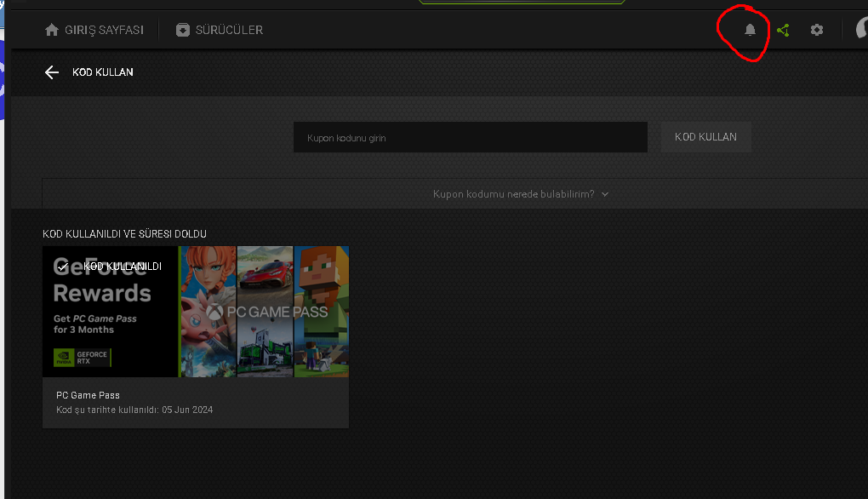
Task: Click the drivers icon next to SÜRÜCÜLER
Action: pyautogui.click(x=183, y=30)
